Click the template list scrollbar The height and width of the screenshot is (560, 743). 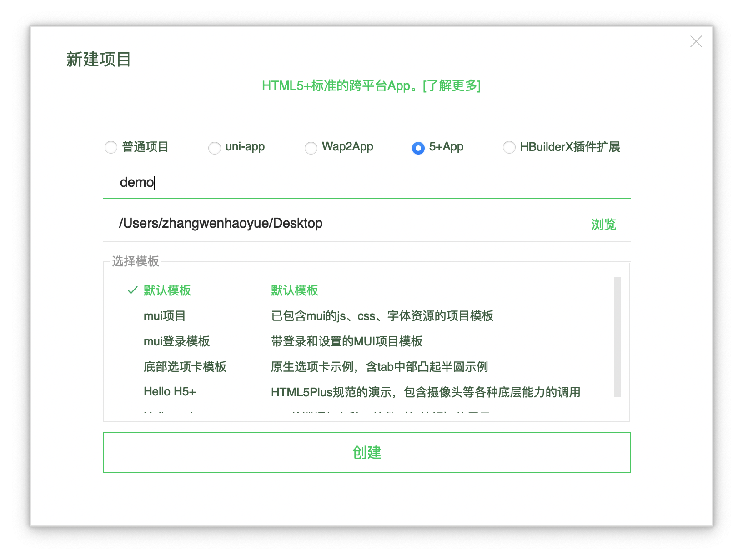pyautogui.click(x=618, y=336)
